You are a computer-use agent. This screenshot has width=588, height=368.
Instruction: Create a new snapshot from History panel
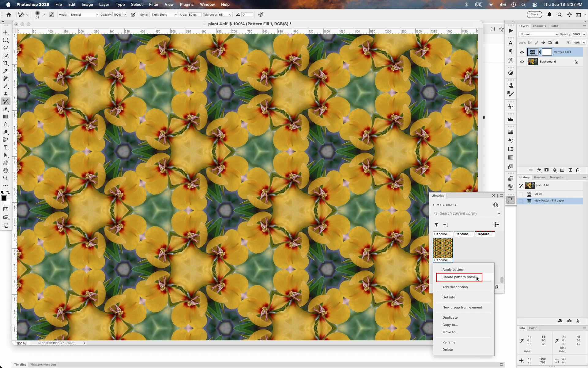(x=569, y=321)
